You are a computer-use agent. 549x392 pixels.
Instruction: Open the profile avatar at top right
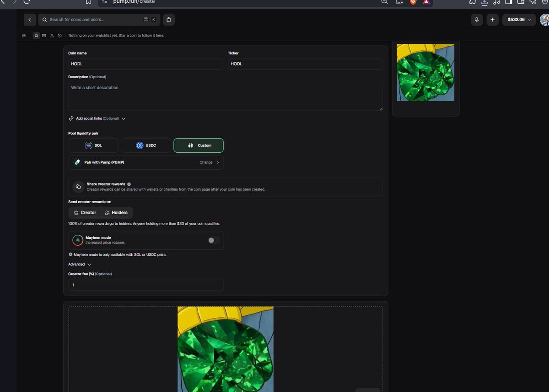pos(544,20)
